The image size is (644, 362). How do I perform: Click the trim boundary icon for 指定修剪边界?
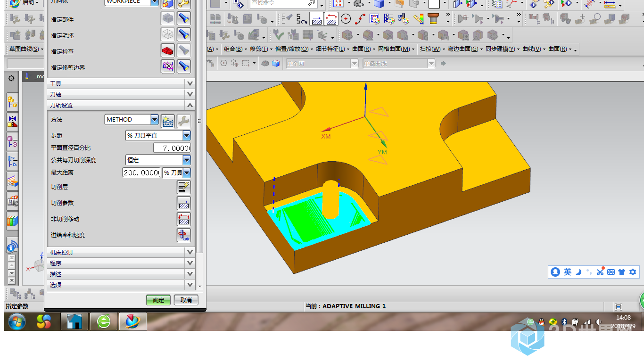tap(168, 67)
